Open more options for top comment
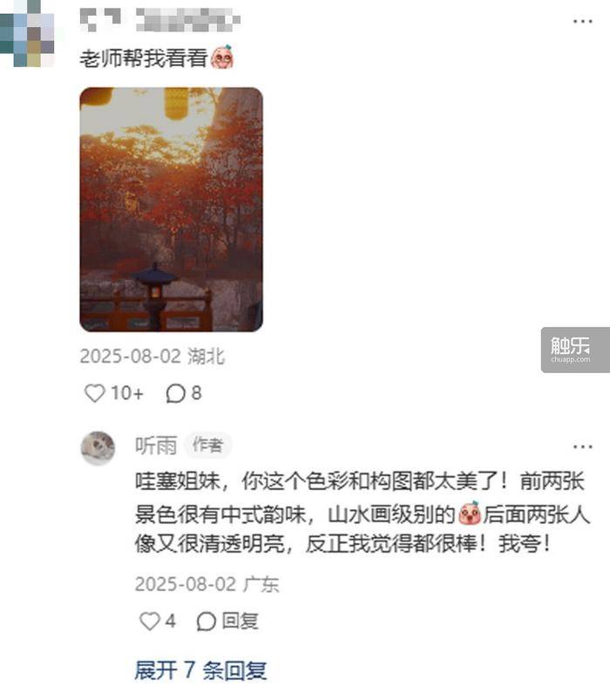 pos(583,21)
